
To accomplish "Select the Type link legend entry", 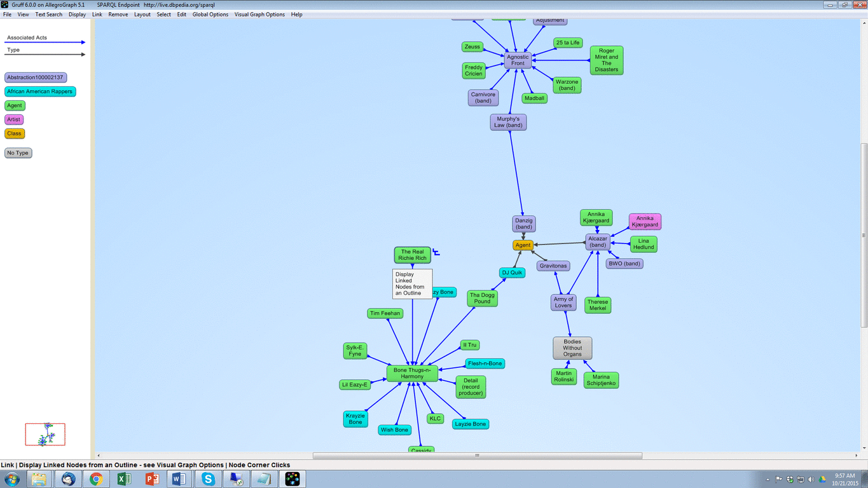I will click(45, 51).
